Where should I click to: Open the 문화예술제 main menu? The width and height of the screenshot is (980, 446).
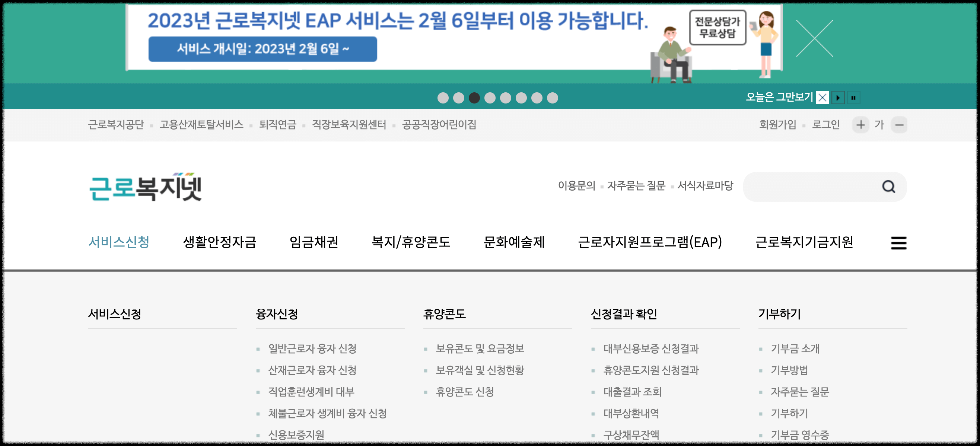click(x=514, y=242)
